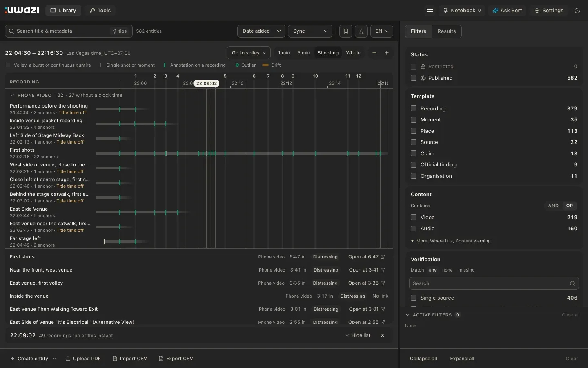The image size is (588, 368).
Task: Open the EN language dropdown
Action: pos(382,31)
